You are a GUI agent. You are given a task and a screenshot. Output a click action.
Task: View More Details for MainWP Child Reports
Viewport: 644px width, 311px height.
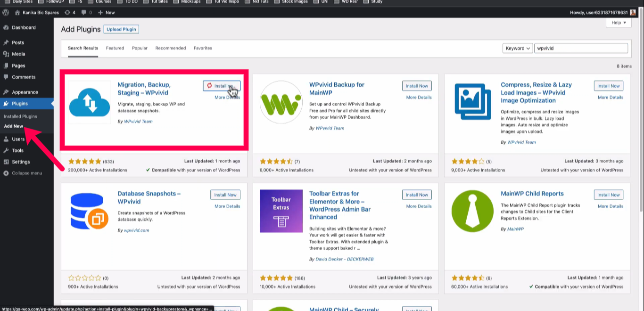[611, 206]
